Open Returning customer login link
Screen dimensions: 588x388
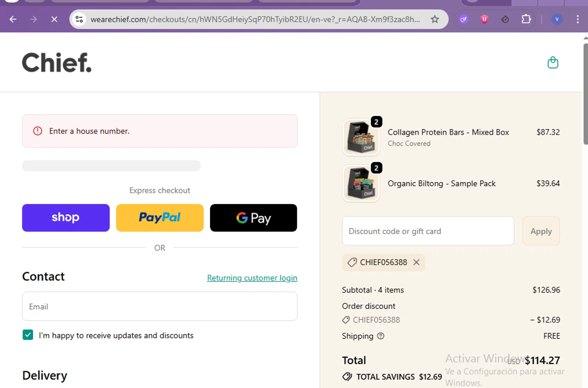click(x=252, y=278)
